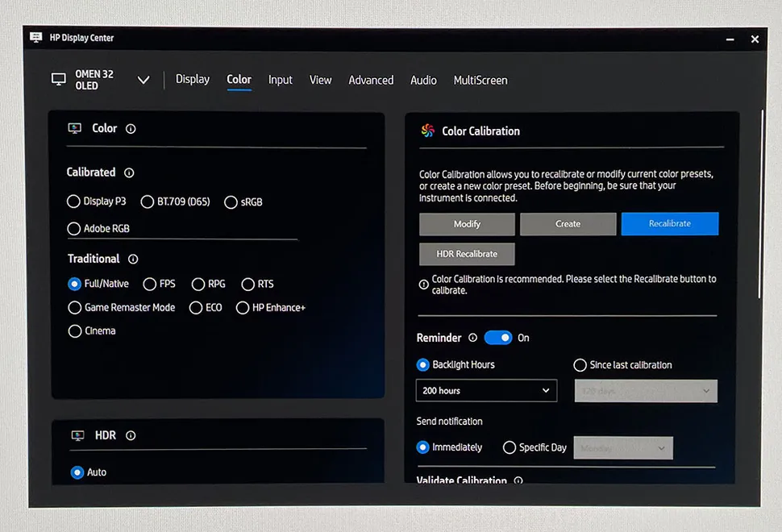Select the Display P3 color preset
This screenshot has width=782, height=532.
[x=74, y=202]
